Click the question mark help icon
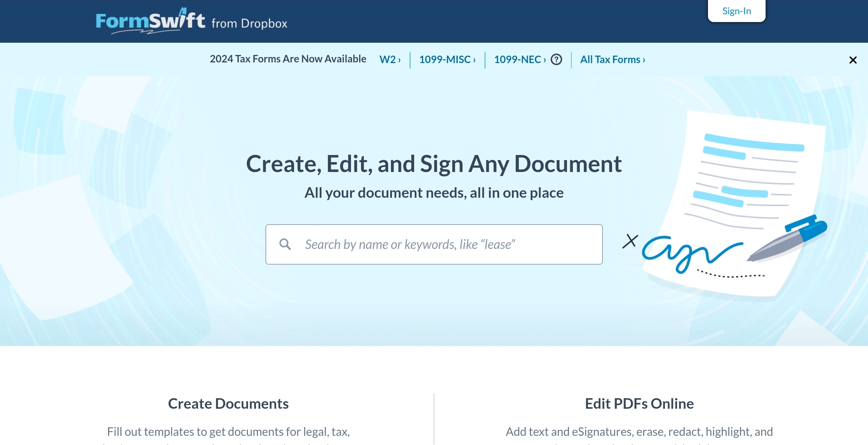Image resolution: width=868 pixels, height=445 pixels. pyautogui.click(x=556, y=60)
